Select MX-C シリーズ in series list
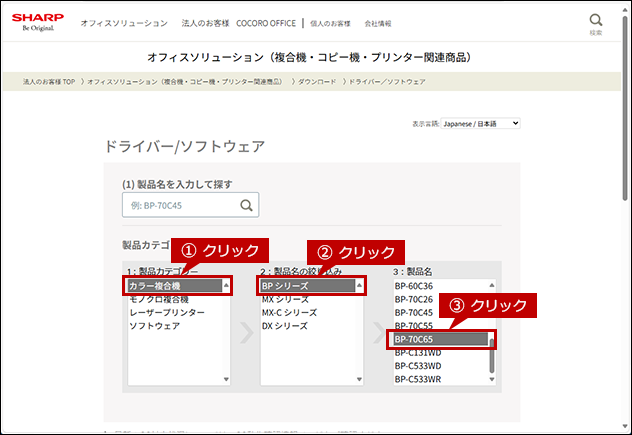The image size is (632, 435). coord(308,313)
